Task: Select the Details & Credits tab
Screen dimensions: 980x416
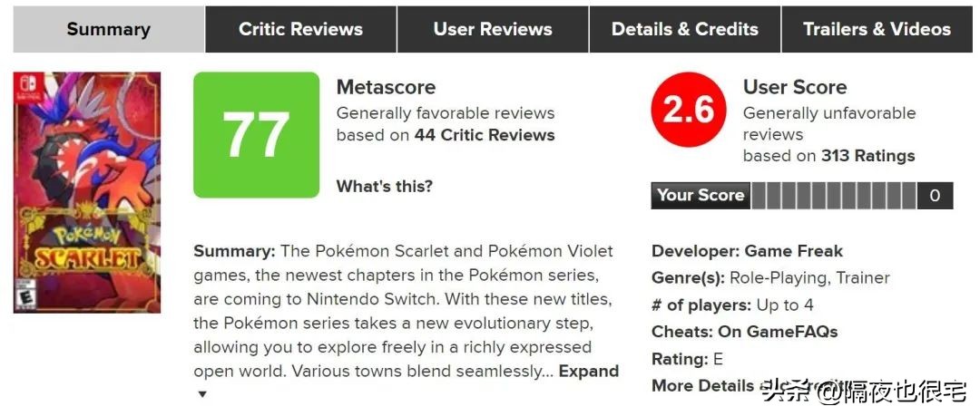Action: point(685,29)
